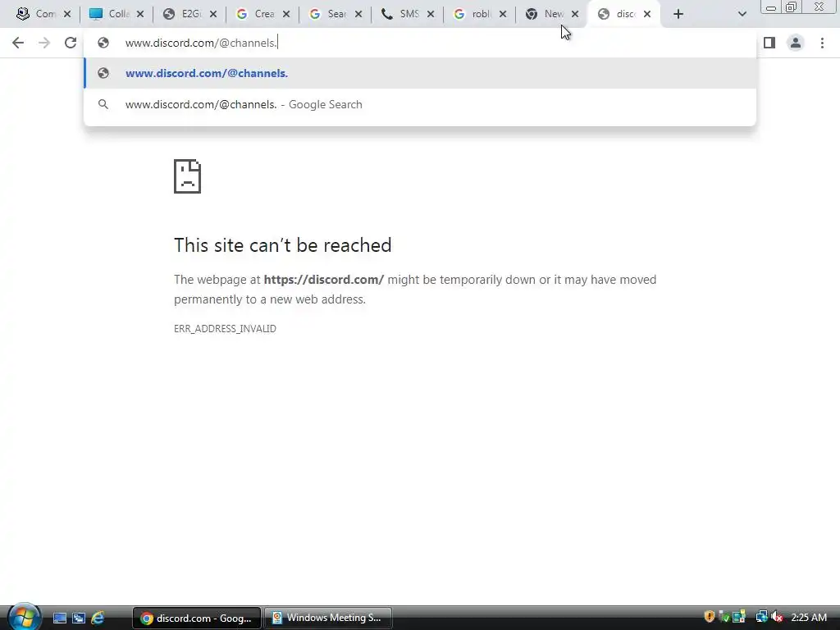Click the magnifier icon beside Google Search suggestion
Viewport: 840px width, 630px height.
[103, 104]
